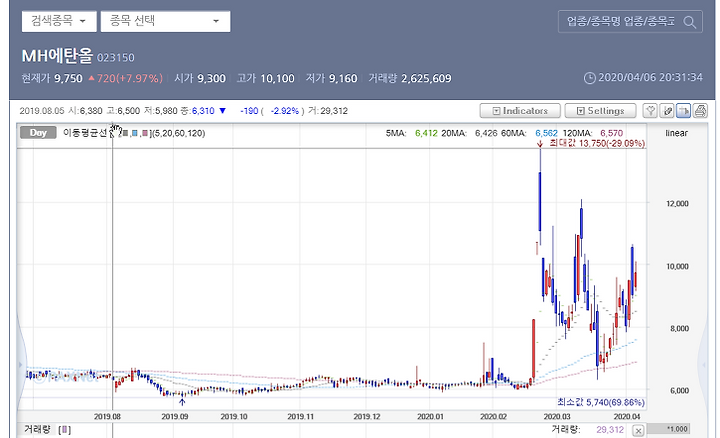
Task: Click the 2019.09 date axis label
Action: tap(175, 417)
